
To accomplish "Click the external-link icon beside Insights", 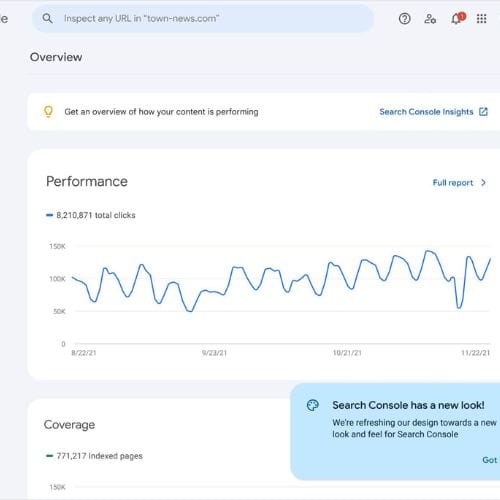I will pyautogui.click(x=483, y=112).
